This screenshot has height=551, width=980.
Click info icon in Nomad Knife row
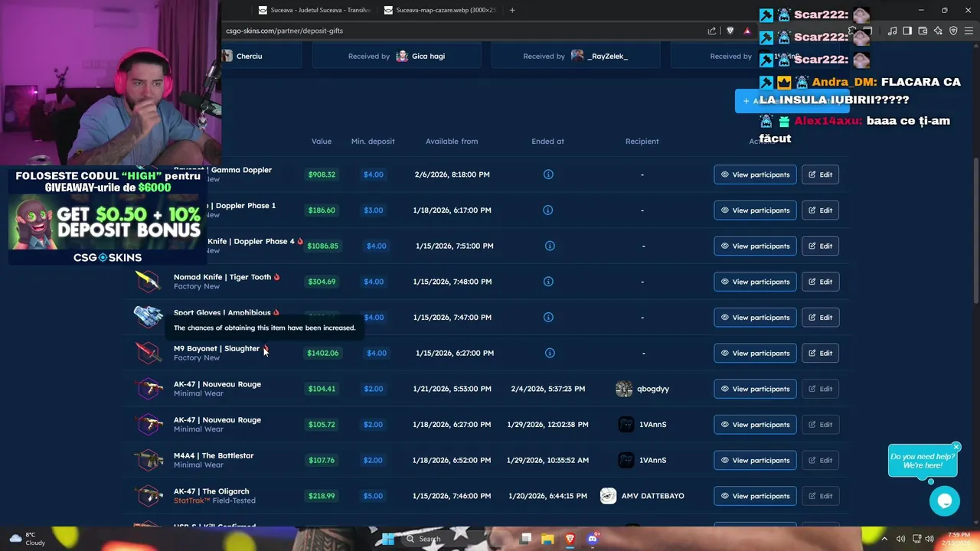point(548,282)
